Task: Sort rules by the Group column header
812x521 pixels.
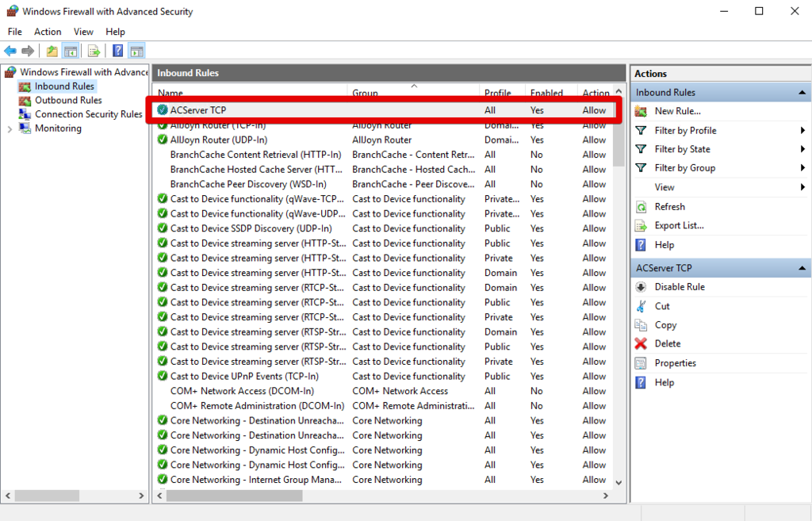Action: point(413,92)
